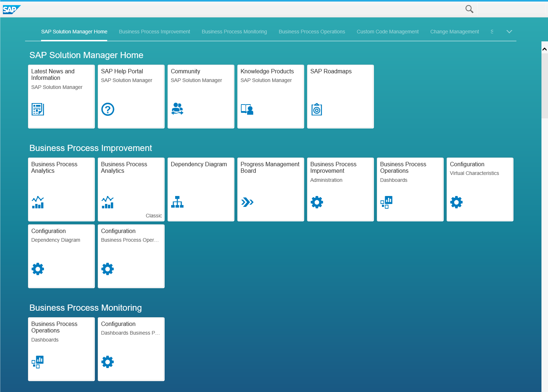
Task: Click gear icon on Business Process Improvement Administration tile
Action: coord(317,202)
